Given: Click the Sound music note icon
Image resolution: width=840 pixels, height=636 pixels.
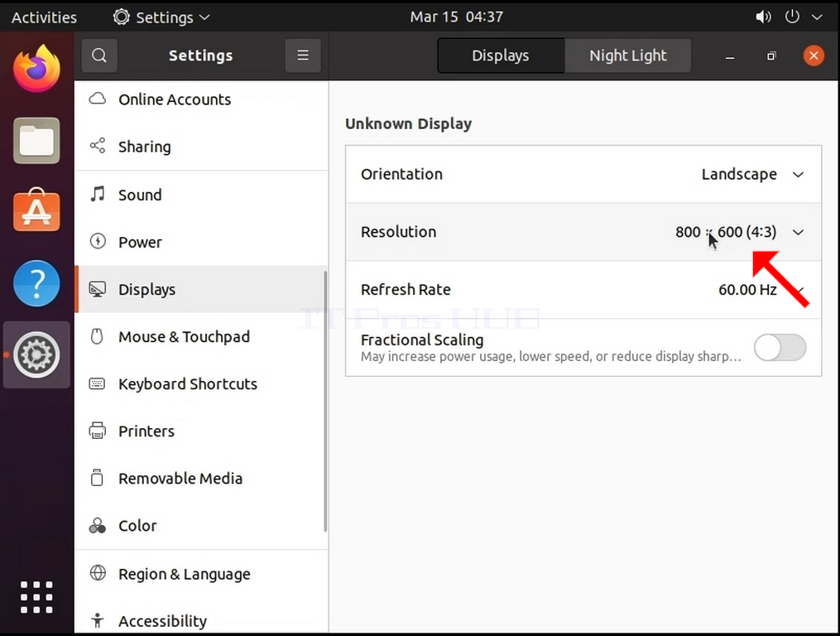Looking at the screenshot, I should point(98,194).
